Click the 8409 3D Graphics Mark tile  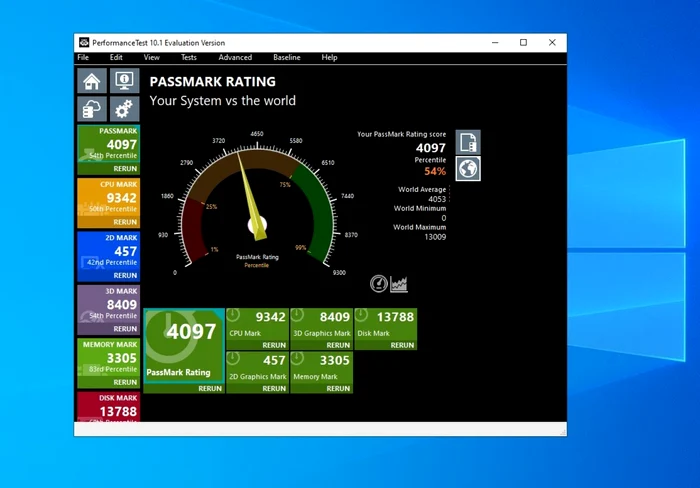pos(321,325)
